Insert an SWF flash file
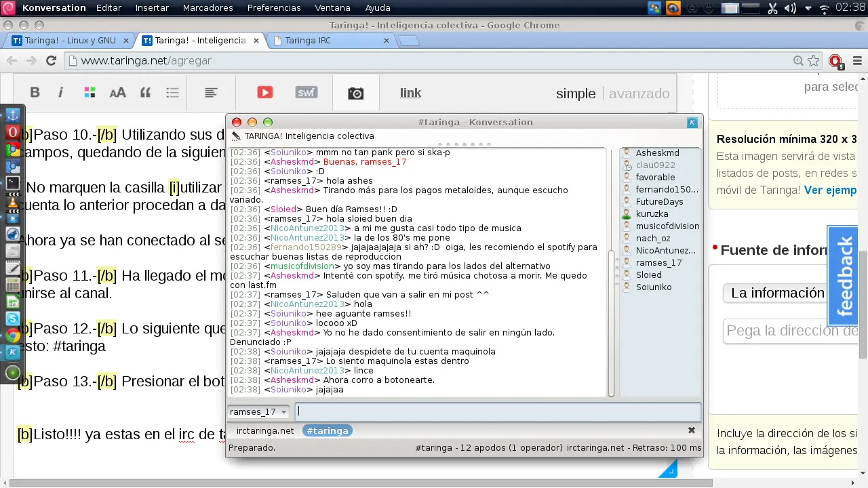868x488 pixels. (x=307, y=92)
